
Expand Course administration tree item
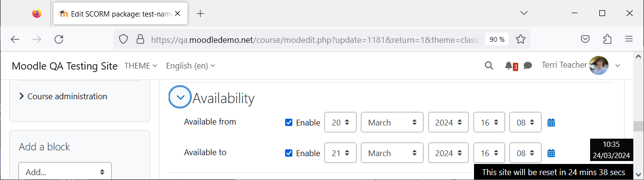(63, 96)
